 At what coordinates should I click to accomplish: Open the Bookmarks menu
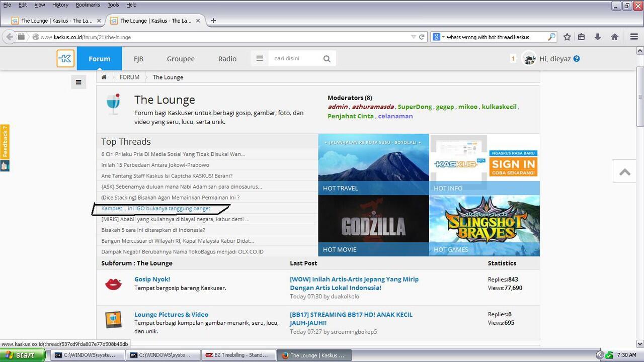[88, 5]
